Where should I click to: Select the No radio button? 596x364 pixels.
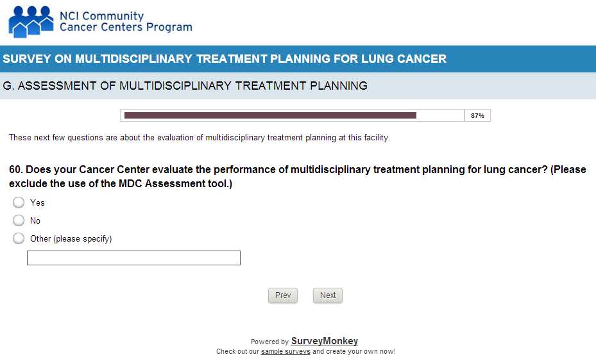(19, 220)
